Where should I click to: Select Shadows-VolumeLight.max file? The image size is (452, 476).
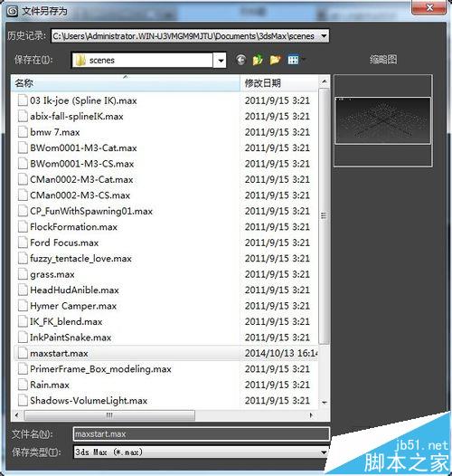point(89,400)
